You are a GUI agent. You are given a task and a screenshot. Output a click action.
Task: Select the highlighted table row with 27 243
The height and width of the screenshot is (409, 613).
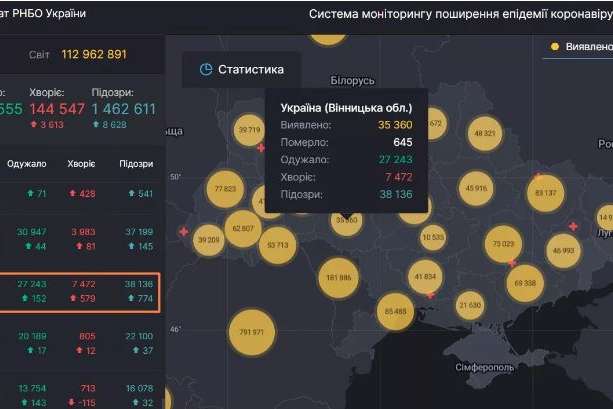[x=80, y=291]
